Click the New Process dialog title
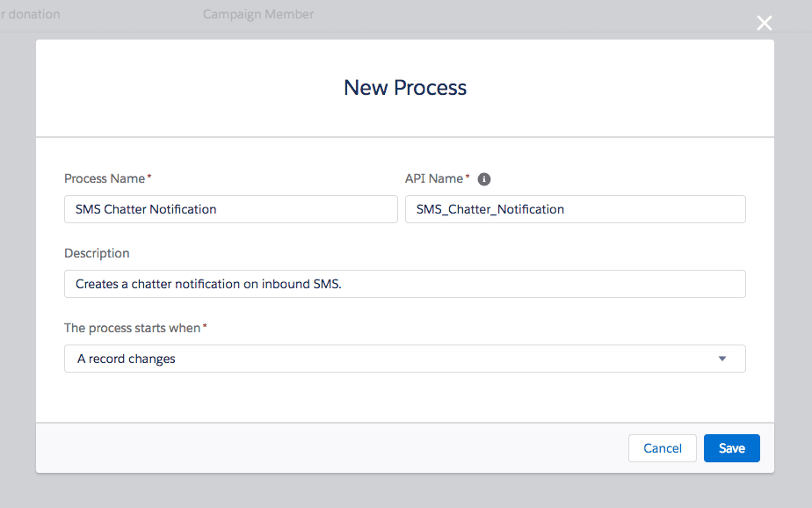The height and width of the screenshot is (508, 812). click(x=404, y=88)
